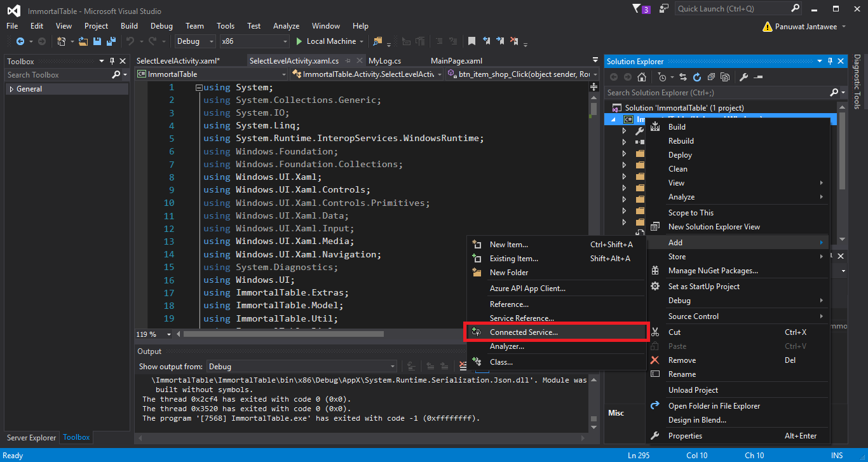Open the SelectLevelActivity class dropdown
This screenshot has width=868, height=462.
point(367,74)
